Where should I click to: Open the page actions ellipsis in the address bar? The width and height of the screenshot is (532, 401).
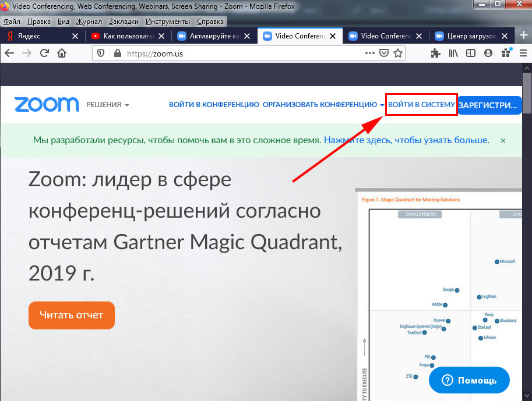pos(370,52)
